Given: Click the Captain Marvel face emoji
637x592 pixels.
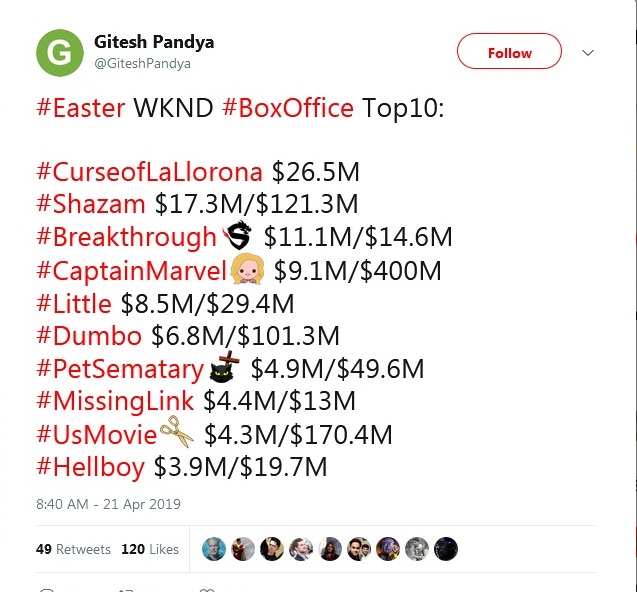Looking at the screenshot, I should pyautogui.click(x=247, y=269).
